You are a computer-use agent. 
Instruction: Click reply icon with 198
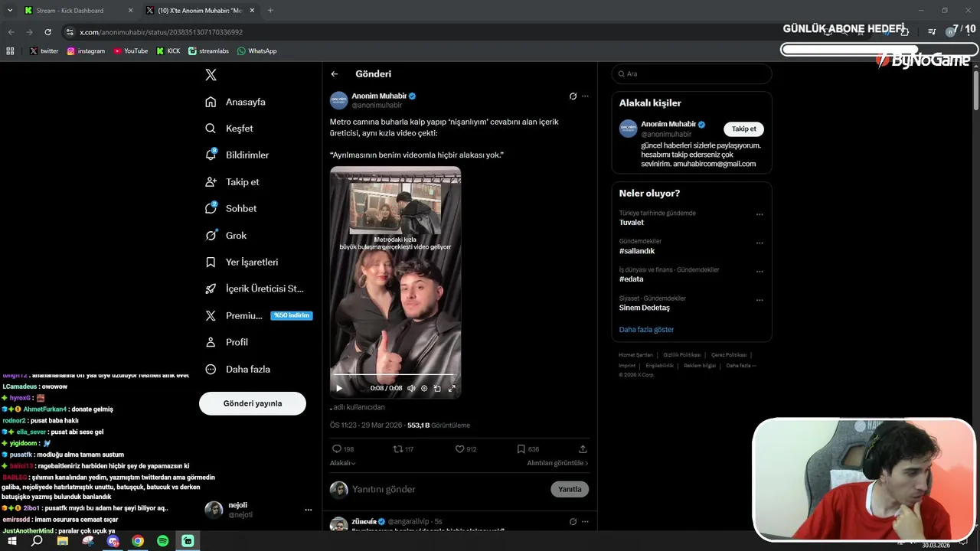(343, 449)
